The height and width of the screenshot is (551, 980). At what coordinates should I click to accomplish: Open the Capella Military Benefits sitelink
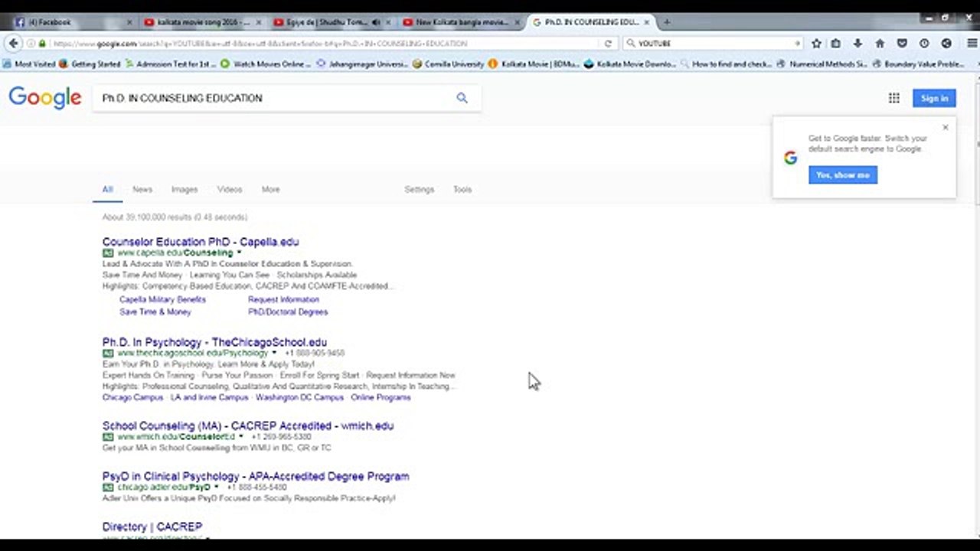[162, 300]
